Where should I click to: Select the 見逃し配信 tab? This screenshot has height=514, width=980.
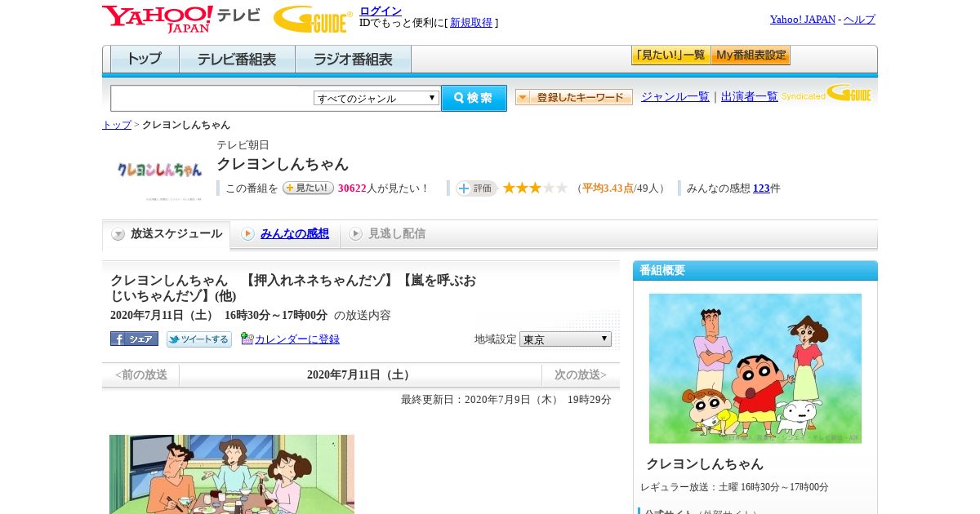click(387, 234)
